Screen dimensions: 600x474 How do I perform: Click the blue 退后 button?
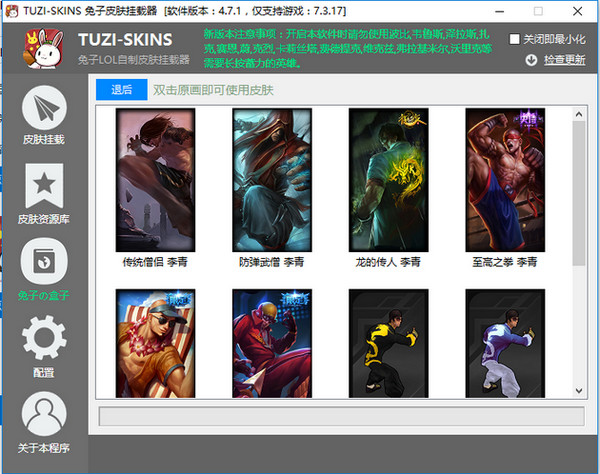click(122, 90)
